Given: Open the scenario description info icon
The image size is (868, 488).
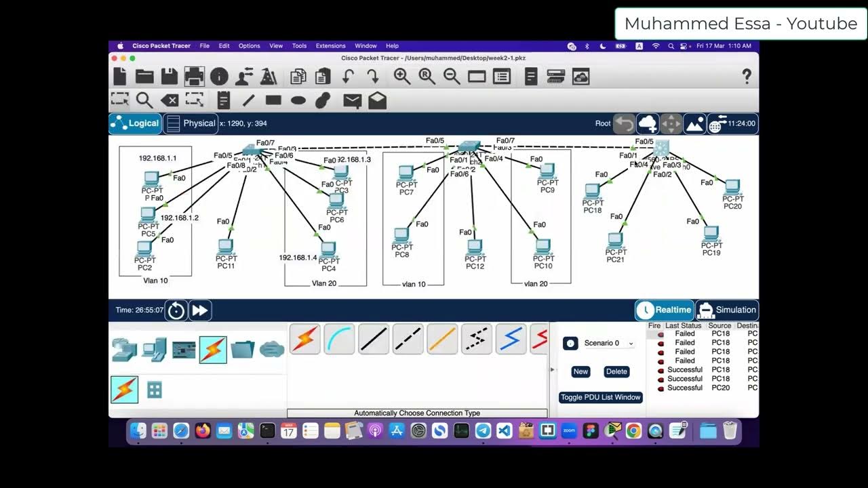Looking at the screenshot, I should 570,344.
